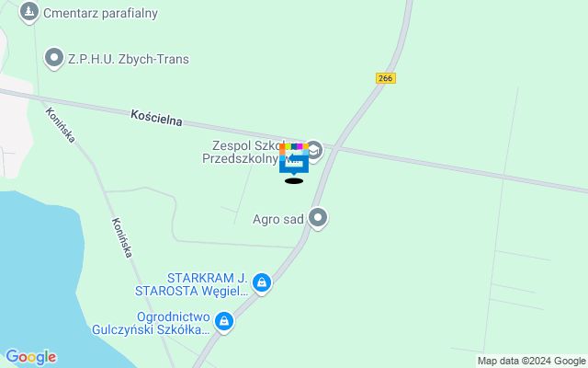
Task: Click the Map data ©2024 Google attribution
Action: click(x=531, y=362)
